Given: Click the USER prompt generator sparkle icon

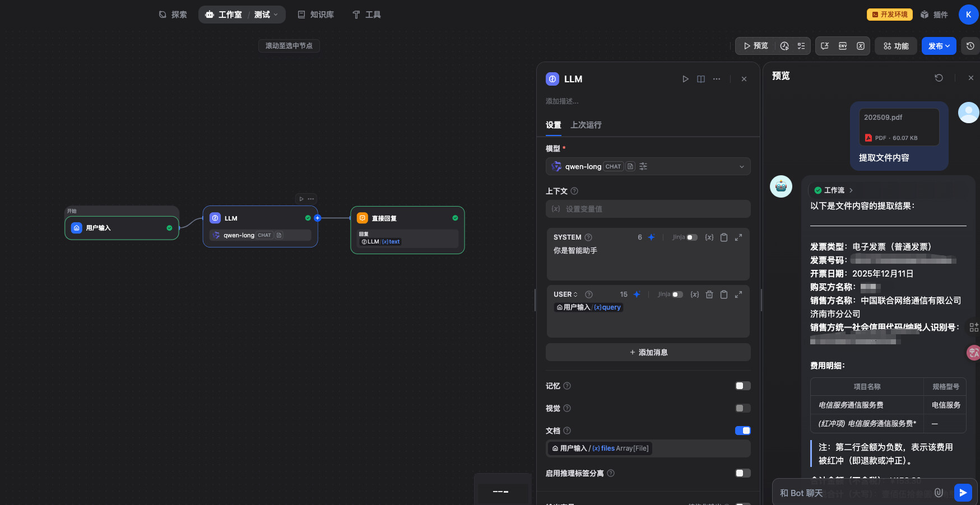Looking at the screenshot, I should pos(637,294).
